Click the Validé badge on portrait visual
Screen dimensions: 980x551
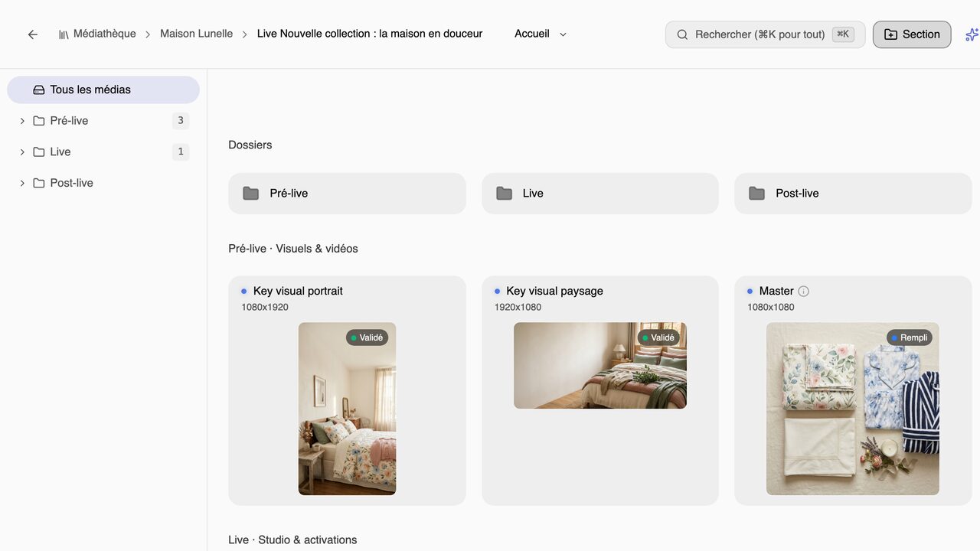click(367, 337)
